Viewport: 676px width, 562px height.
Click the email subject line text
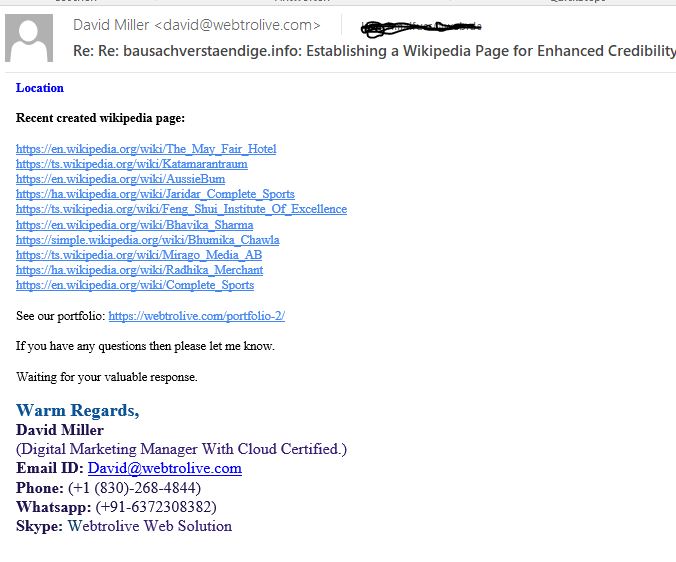(374, 51)
